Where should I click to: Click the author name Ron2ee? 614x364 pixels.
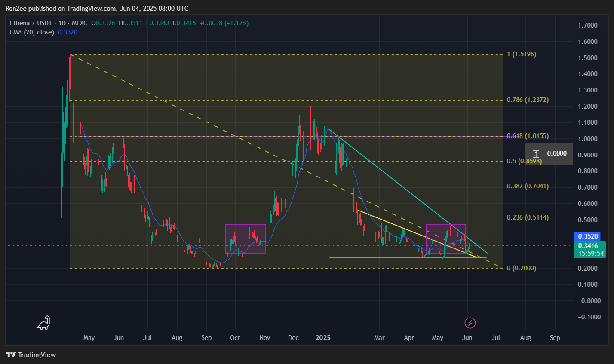(x=16, y=8)
